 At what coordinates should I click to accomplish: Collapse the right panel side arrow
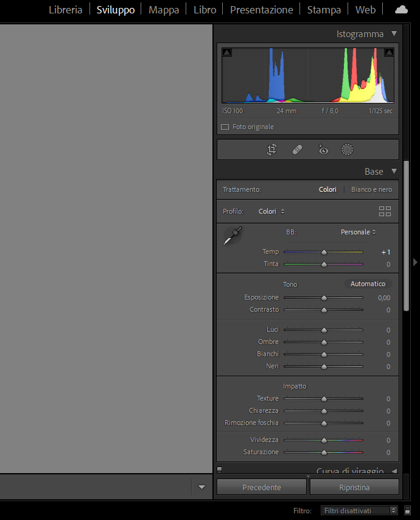(x=415, y=262)
